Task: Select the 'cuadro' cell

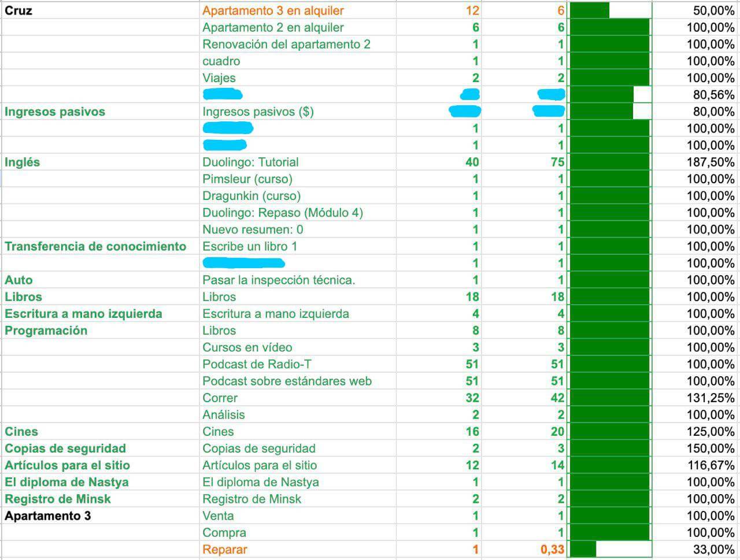Action: coord(298,61)
